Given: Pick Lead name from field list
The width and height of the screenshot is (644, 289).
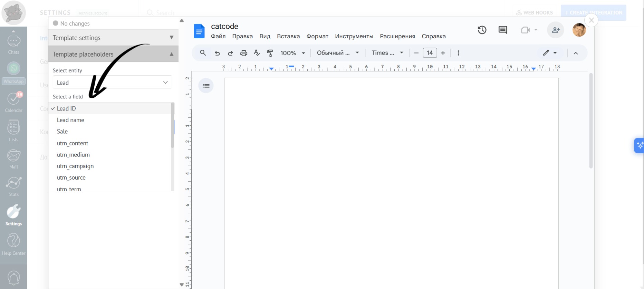Looking at the screenshot, I should pyautogui.click(x=70, y=120).
